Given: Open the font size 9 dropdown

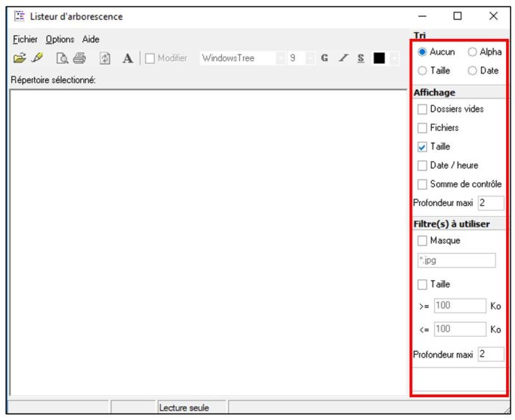Looking at the screenshot, I should (310, 58).
